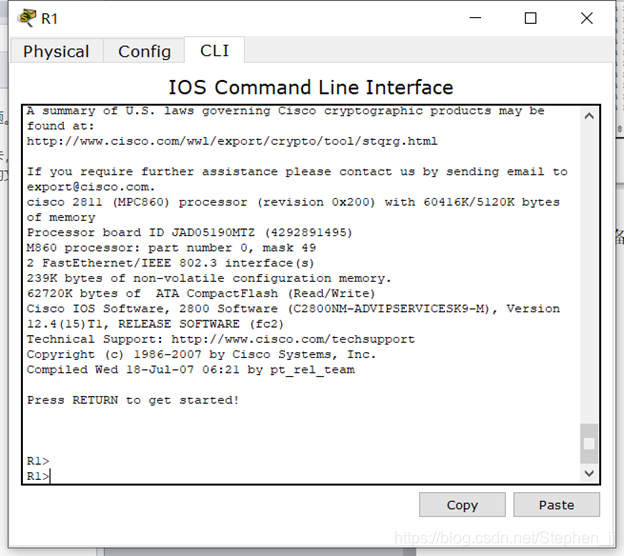Close the R1 window

pyautogui.click(x=587, y=18)
